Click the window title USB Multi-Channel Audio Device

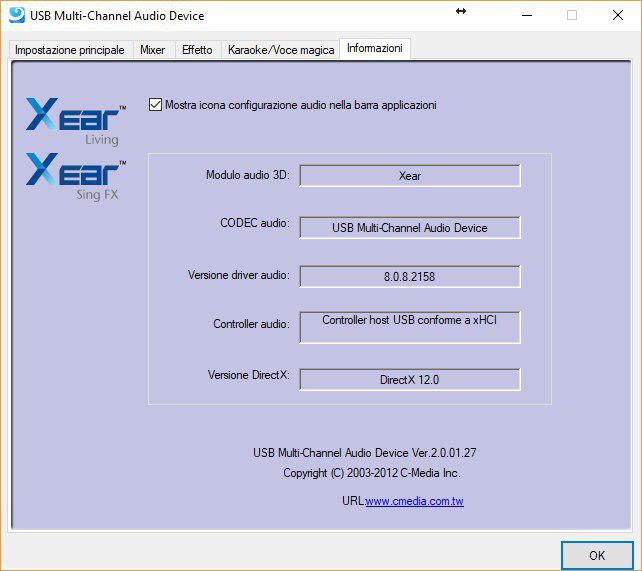pos(117,16)
